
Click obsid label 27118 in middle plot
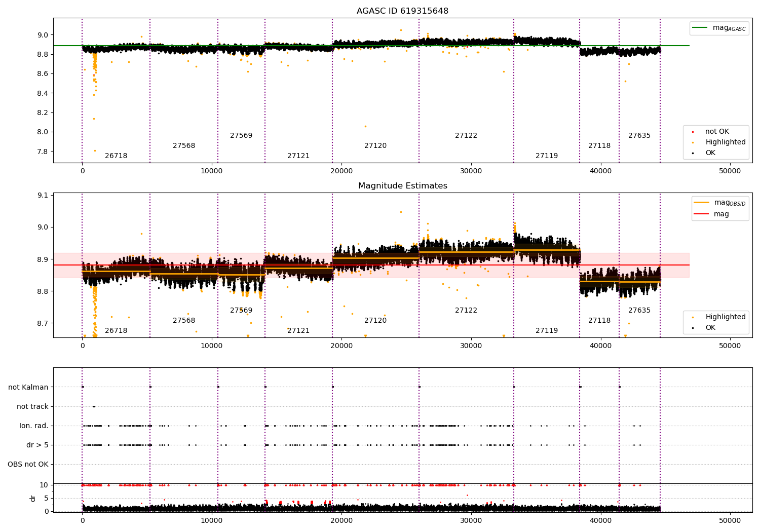point(599,321)
